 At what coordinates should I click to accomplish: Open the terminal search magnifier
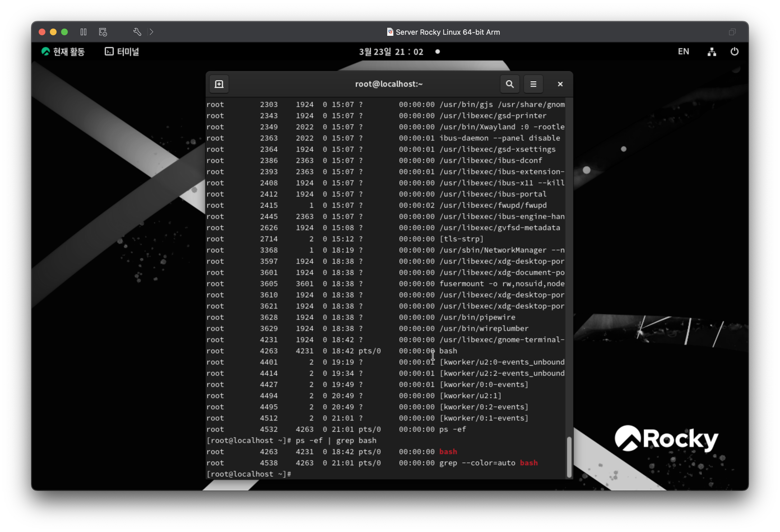[509, 84]
